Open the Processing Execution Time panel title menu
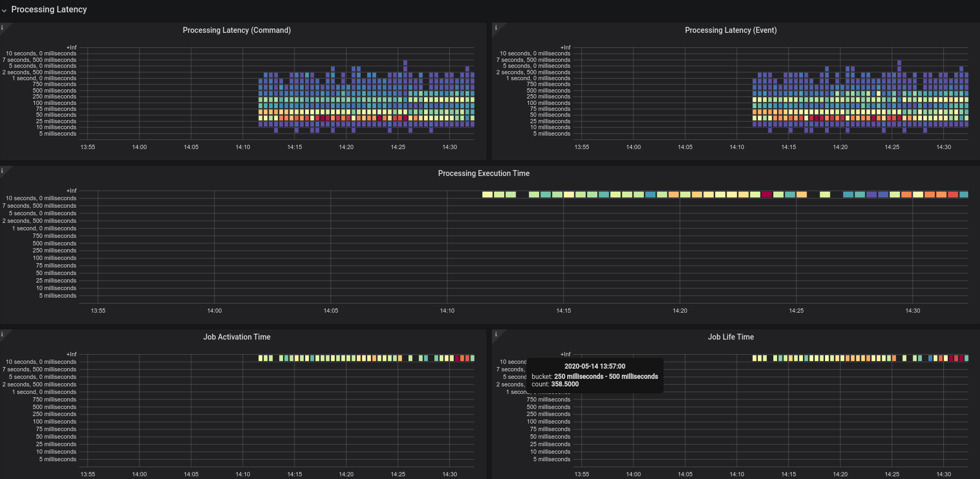980x479 pixels. (x=484, y=173)
